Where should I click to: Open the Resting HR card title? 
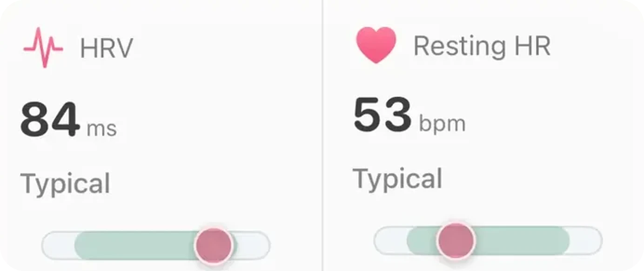point(482,46)
